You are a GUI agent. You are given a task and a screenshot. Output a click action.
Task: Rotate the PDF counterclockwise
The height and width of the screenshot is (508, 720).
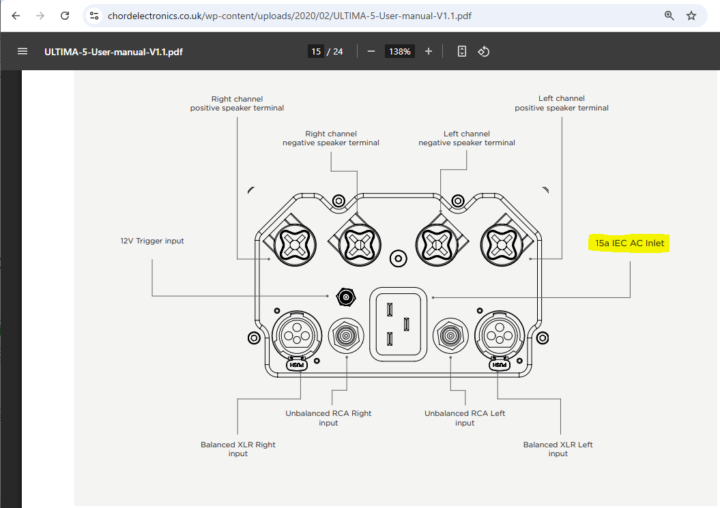484,52
